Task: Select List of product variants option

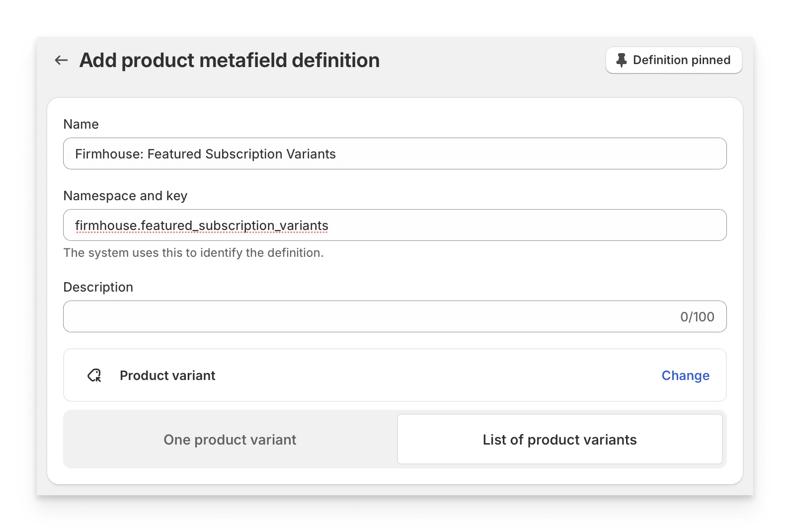Action: 559,440
